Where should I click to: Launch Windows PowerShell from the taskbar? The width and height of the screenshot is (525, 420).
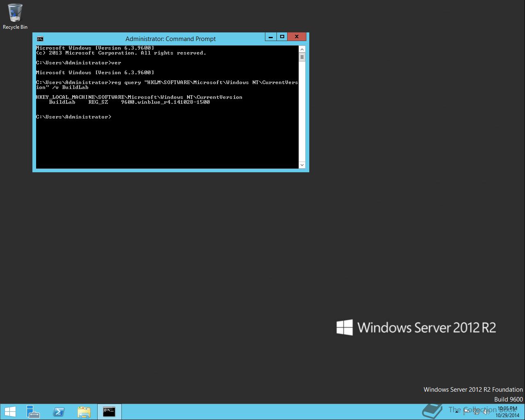tap(59, 412)
